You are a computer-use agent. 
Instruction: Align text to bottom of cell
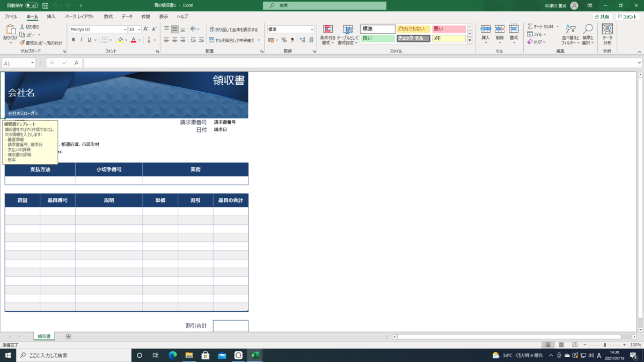[x=183, y=29]
